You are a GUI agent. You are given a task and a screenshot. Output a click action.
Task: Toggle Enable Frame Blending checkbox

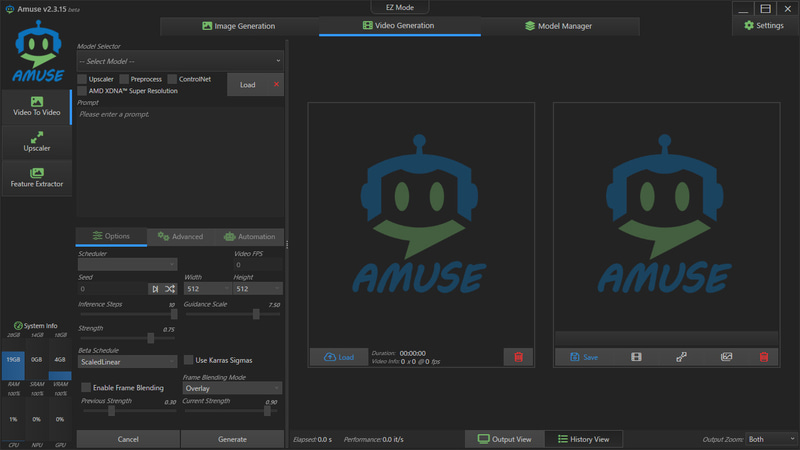(86, 388)
